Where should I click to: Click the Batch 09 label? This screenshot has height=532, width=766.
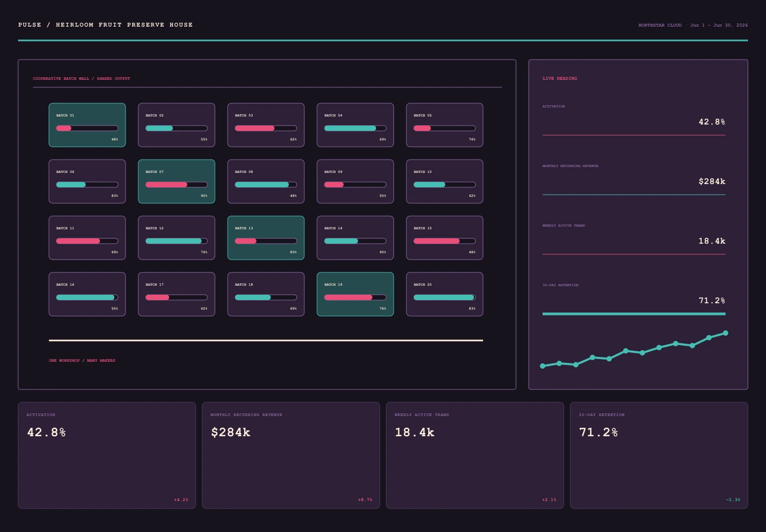tap(334, 172)
